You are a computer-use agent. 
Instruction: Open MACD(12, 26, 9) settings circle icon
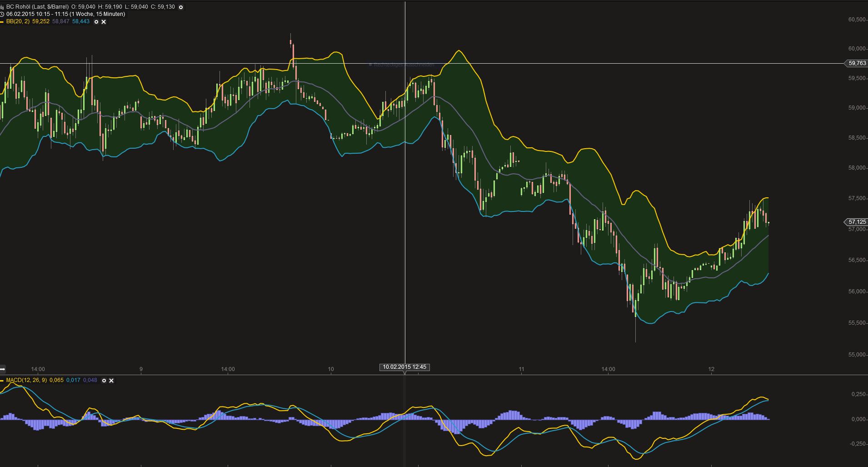point(104,381)
